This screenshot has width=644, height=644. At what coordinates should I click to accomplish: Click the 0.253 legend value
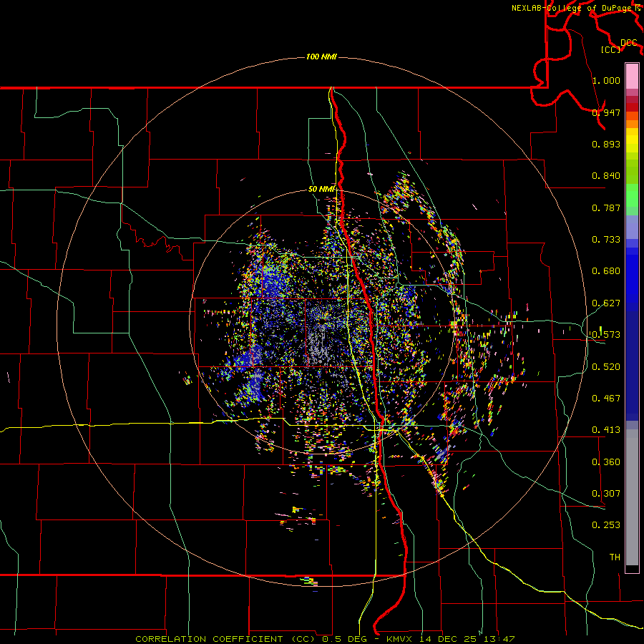pyautogui.click(x=606, y=525)
